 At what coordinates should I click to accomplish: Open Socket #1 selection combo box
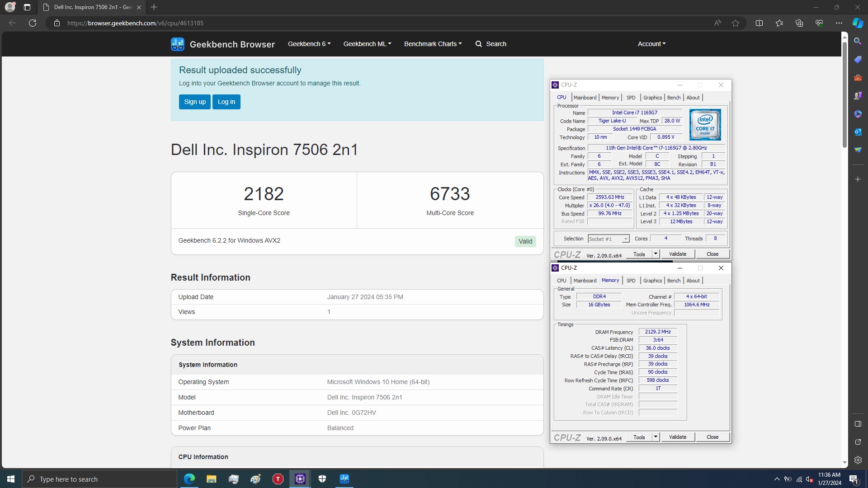point(609,239)
